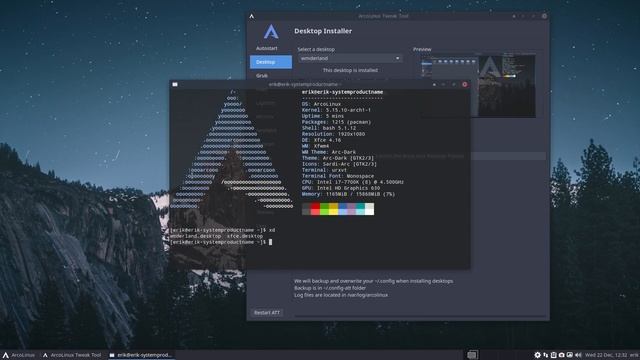Close the terminal window with the red button
Image resolution: width=640 pixels, height=360 pixels.
pos(464,84)
